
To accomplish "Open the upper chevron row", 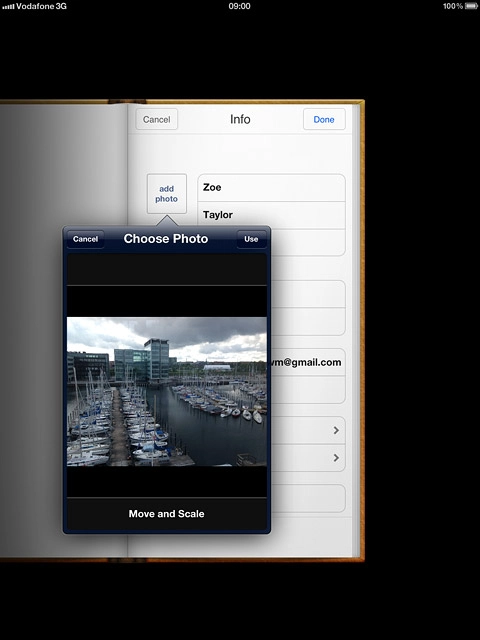I will click(x=308, y=430).
